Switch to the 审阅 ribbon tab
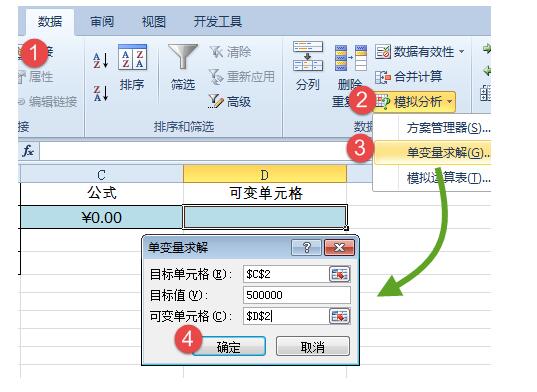 102,22
